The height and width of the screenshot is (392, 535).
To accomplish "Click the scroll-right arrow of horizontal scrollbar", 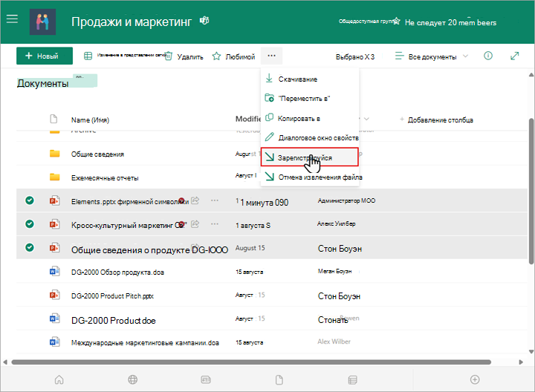I will pos(521,362).
